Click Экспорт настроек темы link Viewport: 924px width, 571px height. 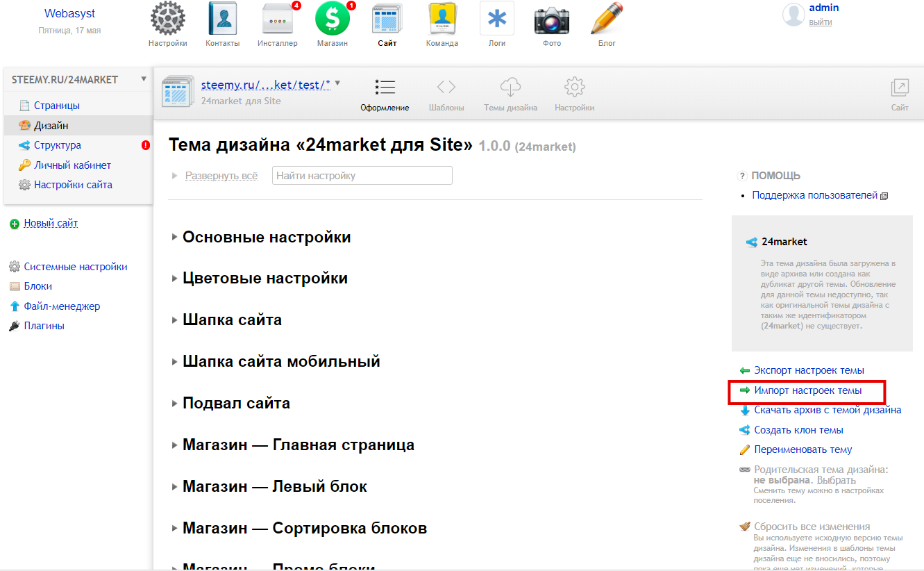[x=809, y=371]
